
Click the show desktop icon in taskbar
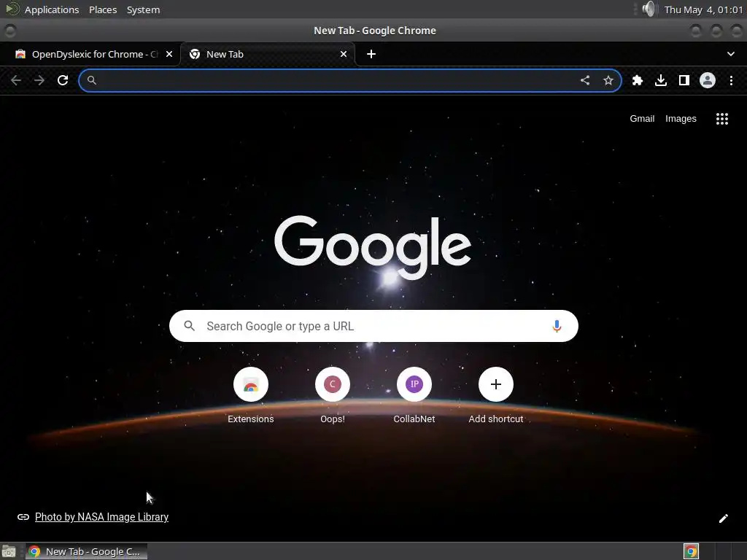[x=9, y=551]
